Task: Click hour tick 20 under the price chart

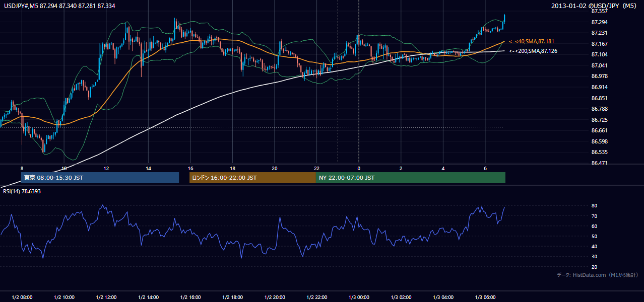Action: click(x=275, y=168)
